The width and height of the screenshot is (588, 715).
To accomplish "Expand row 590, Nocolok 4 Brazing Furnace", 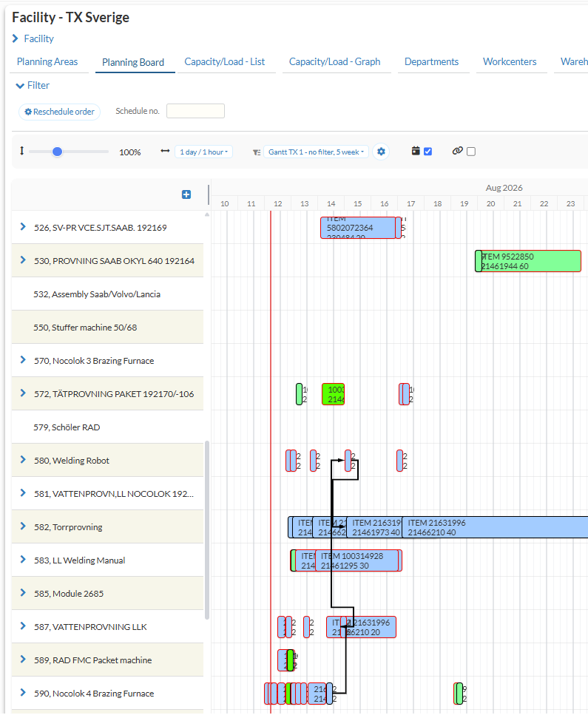I will coord(23,693).
